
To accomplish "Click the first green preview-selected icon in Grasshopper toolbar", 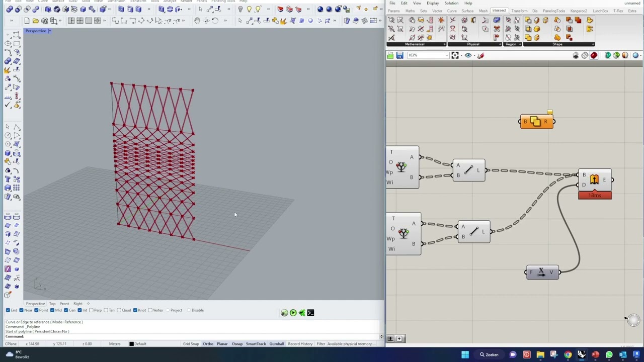I will pos(608,55).
